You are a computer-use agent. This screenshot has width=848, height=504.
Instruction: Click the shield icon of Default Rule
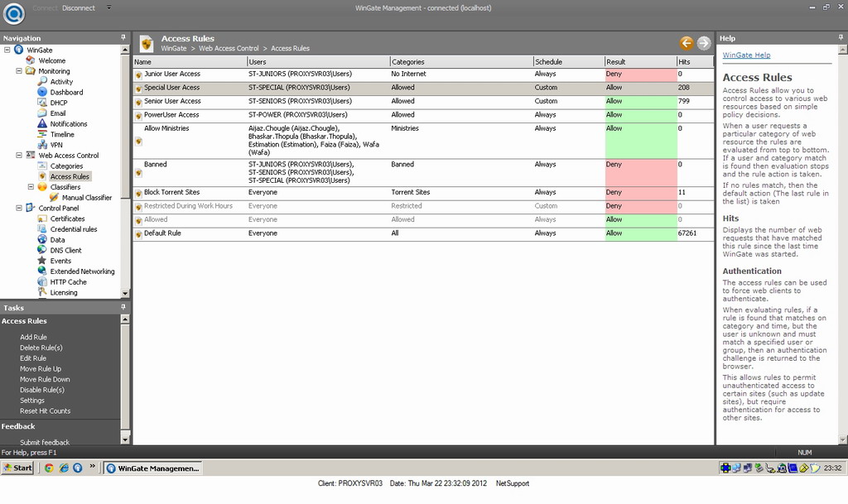(138, 234)
